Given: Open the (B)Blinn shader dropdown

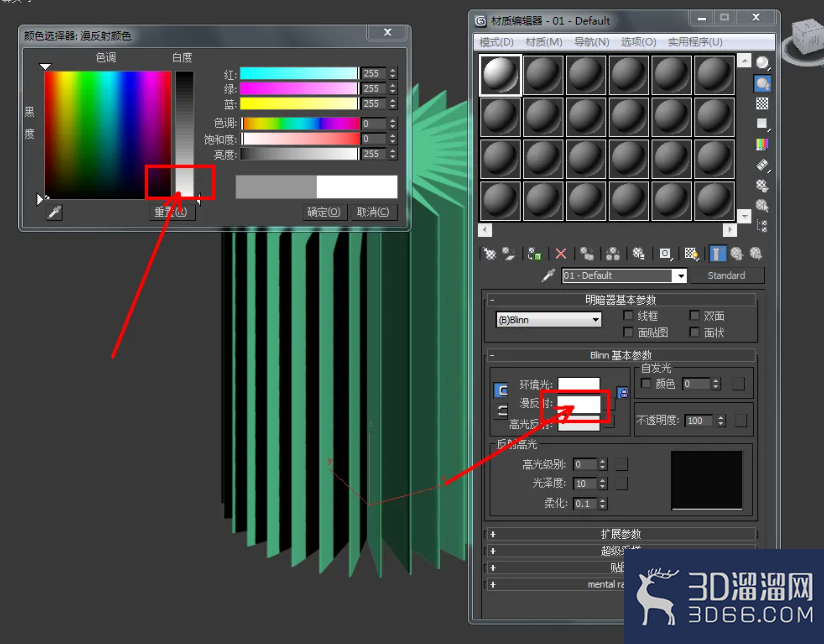Looking at the screenshot, I should point(549,320).
